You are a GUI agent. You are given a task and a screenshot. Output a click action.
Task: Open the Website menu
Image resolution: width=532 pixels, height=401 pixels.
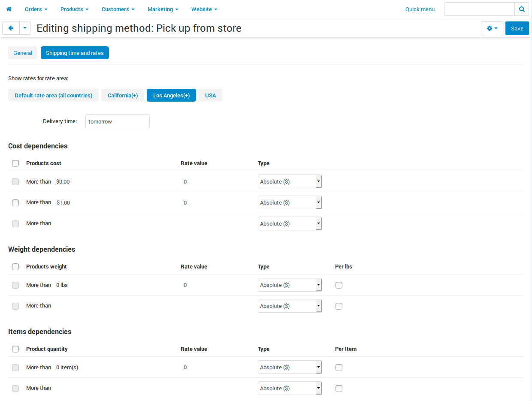coord(204,9)
